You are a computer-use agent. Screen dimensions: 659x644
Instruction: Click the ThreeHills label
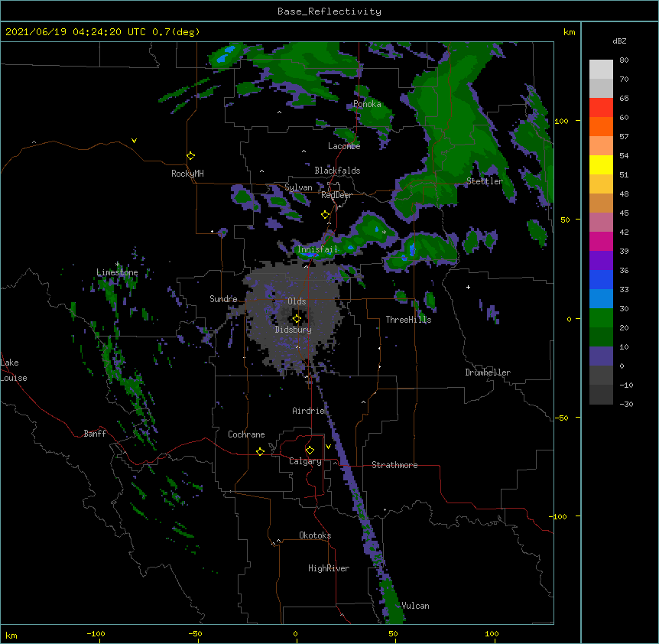point(408,320)
